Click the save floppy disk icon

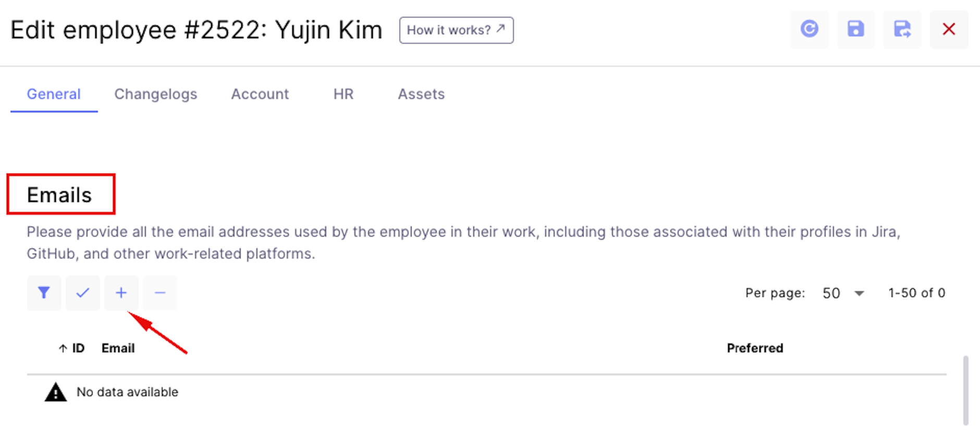pyautogui.click(x=855, y=29)
